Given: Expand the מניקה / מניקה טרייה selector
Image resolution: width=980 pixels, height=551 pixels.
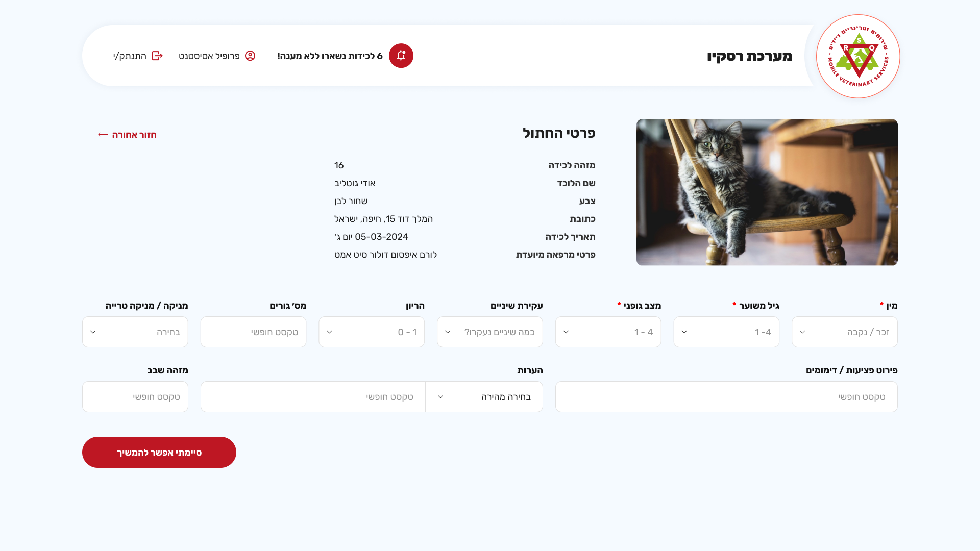Looking at the screenshot, I should click(x=135, y=332).
